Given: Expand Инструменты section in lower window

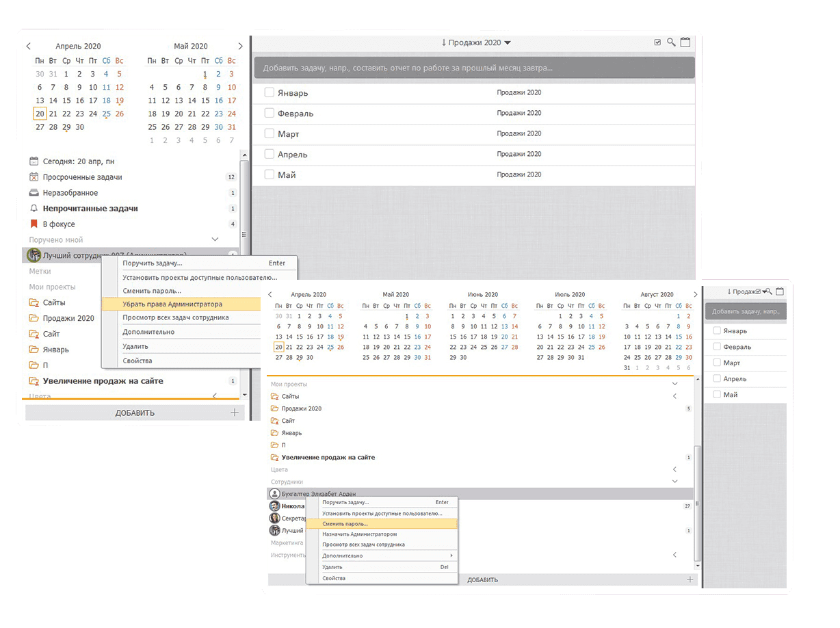Looking at the screenshot, I should (x=674, y=555).
